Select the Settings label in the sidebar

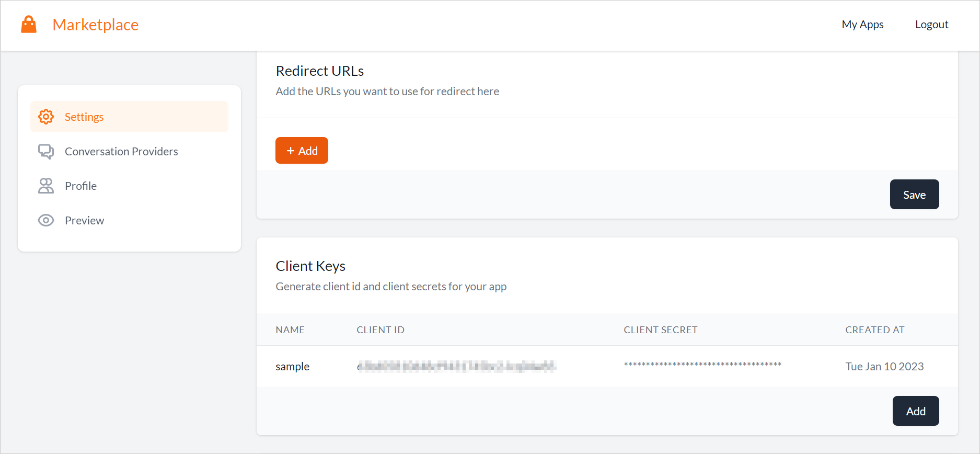(84, 117)
